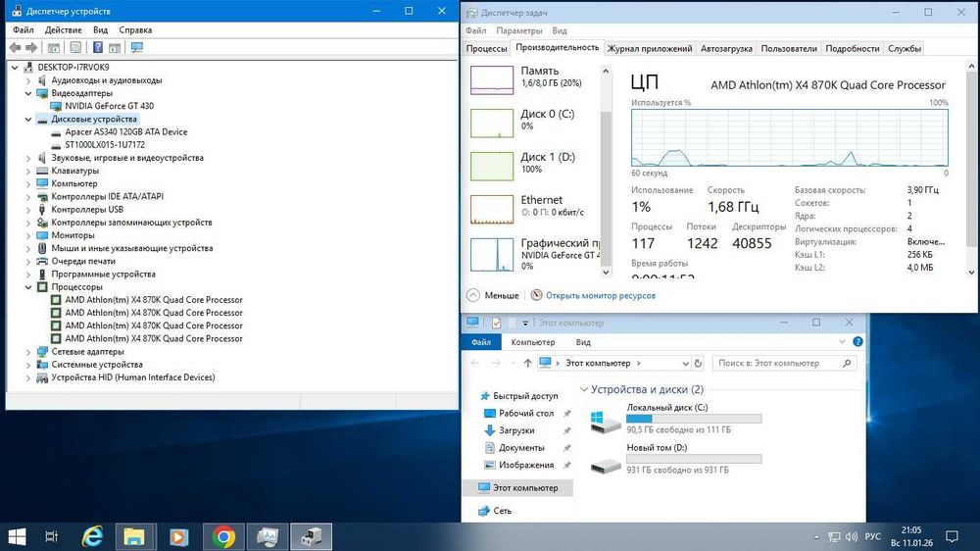Click the refresh button in Explorer address bar

tap(698, 363)
